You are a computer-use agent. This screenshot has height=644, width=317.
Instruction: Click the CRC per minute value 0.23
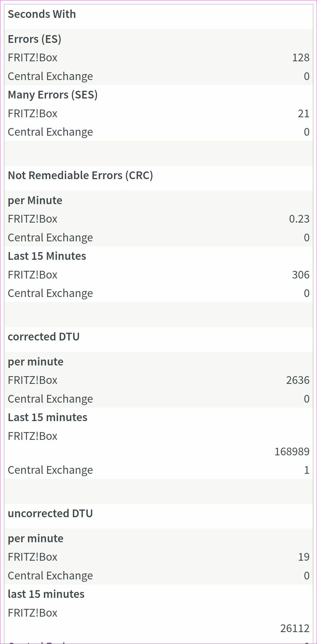[299, 219]
